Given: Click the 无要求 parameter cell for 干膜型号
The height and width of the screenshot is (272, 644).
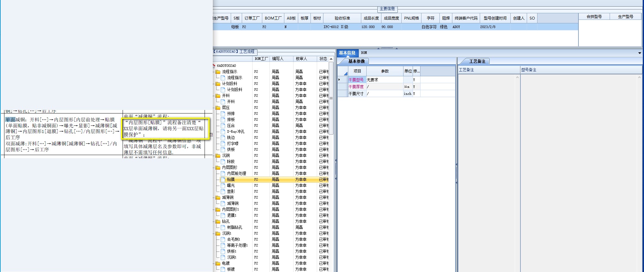Looking at the screenshot, I should coord(385,80).
